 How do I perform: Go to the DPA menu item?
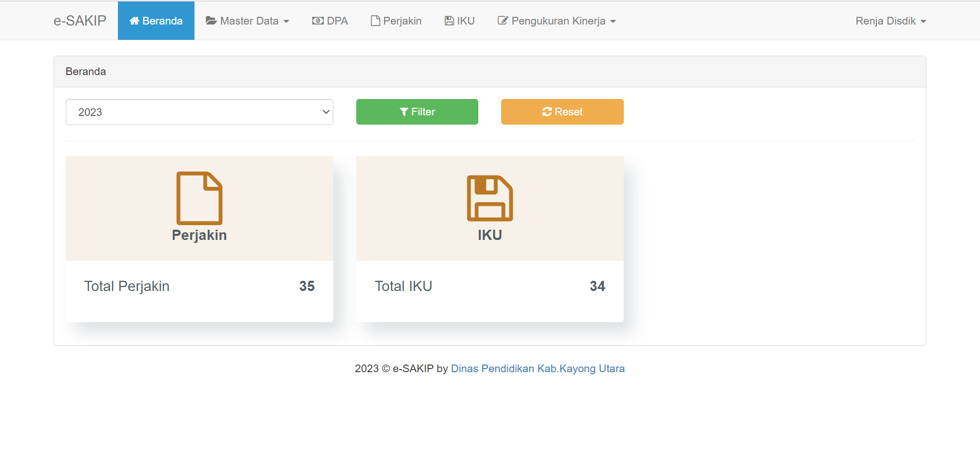tap(337, 21)
